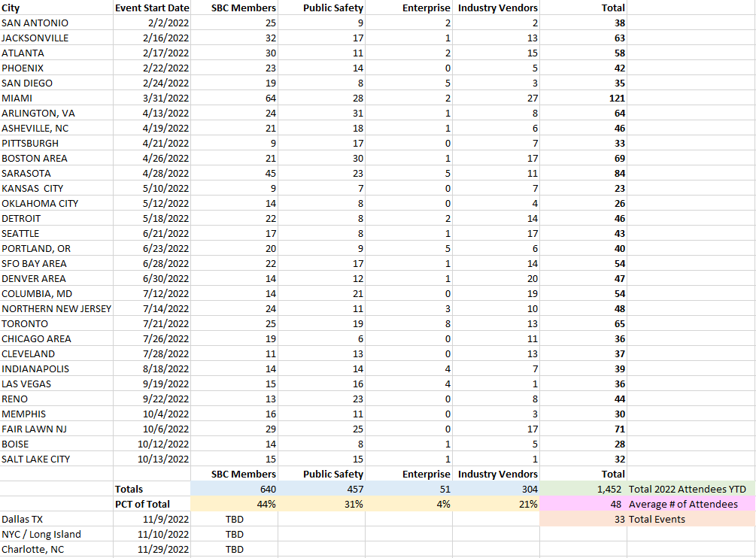The image size is (756, 558).
Task: Click the OKLAHOMA CITY cell
Action: click(56, 203)
